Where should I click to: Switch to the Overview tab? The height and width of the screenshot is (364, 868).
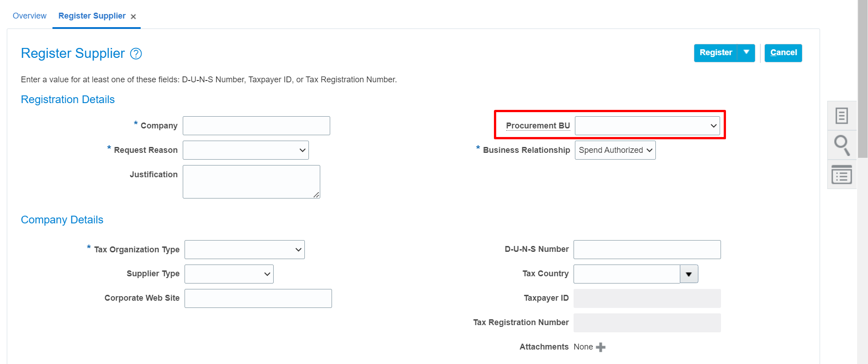coord(29,15)
